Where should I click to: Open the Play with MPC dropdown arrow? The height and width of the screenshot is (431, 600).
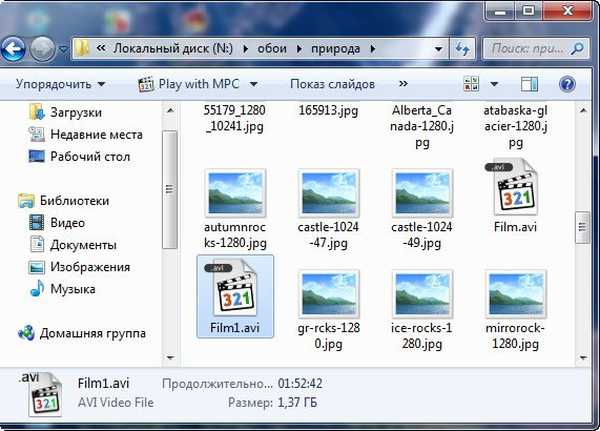[x=253, y=85]
